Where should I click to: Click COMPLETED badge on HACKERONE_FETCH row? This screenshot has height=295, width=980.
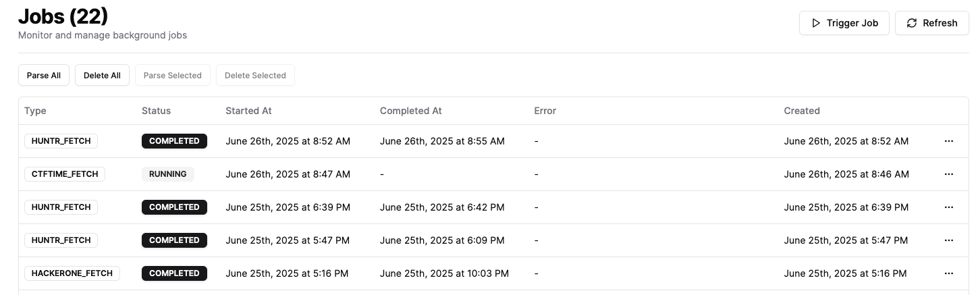174,273
